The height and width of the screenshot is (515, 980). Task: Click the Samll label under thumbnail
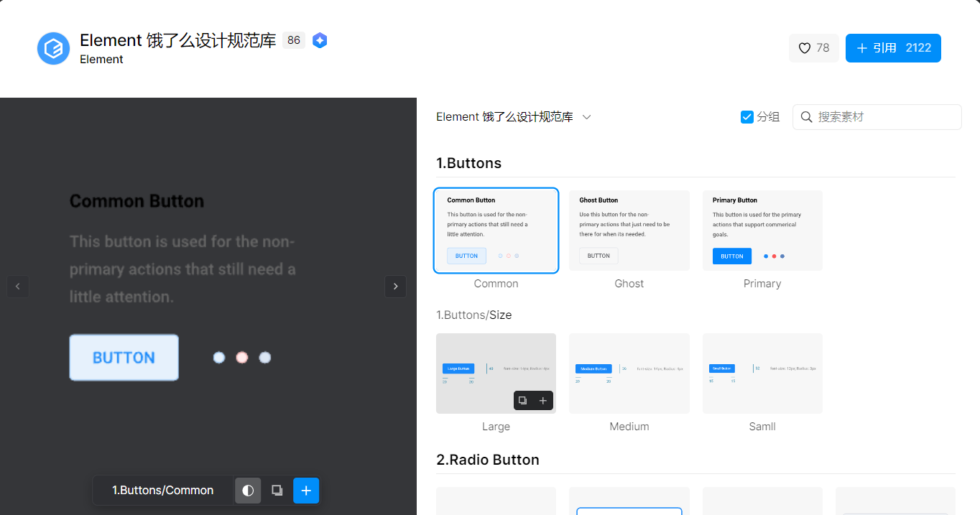pos(762,427)
